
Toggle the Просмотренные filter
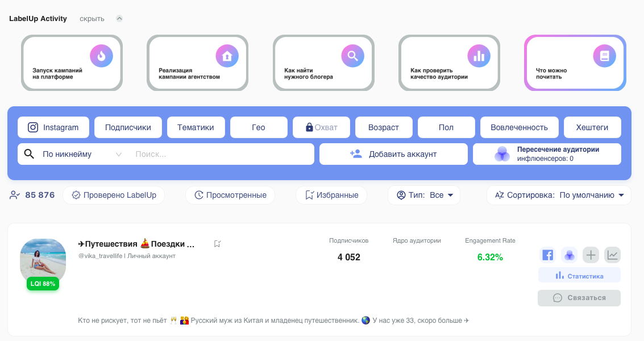[230, 195]
